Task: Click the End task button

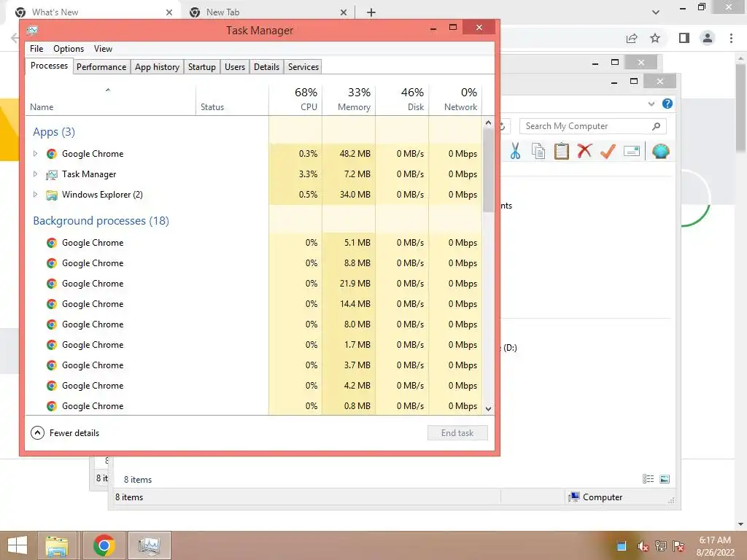Action: 457,433
